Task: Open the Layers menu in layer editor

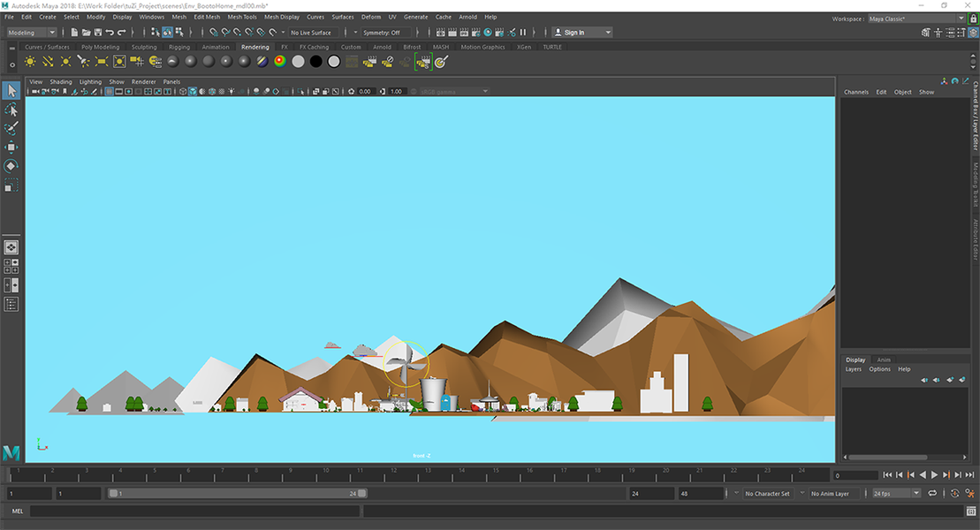Action: click(x=853, y=369)
